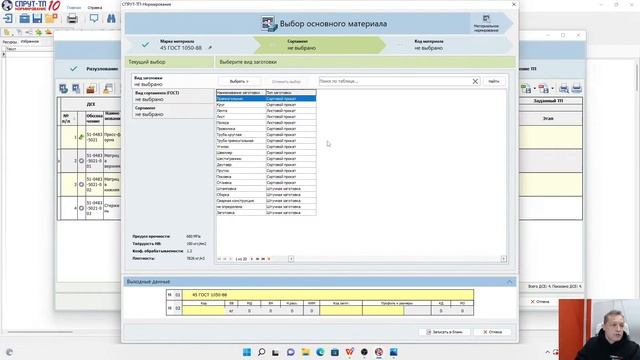
Task: Select the Полоса row in blank table
Action: pyautogui.click(x=266, y=122)
